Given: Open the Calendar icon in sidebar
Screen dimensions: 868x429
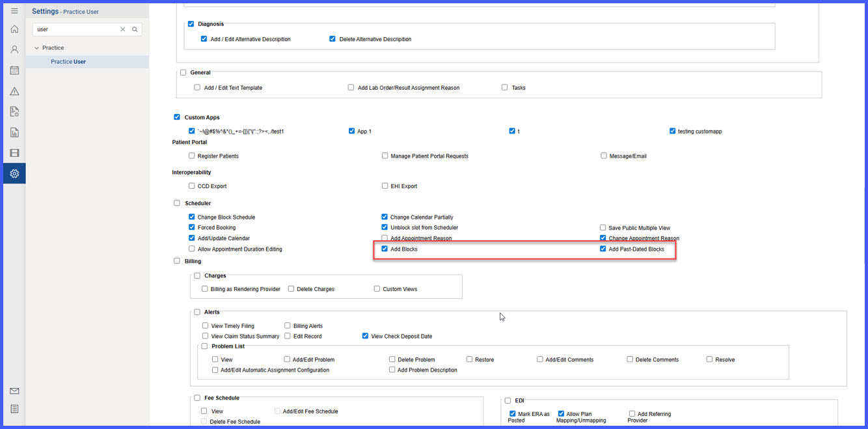Looking at the screenshot, I should click(14, 70).
